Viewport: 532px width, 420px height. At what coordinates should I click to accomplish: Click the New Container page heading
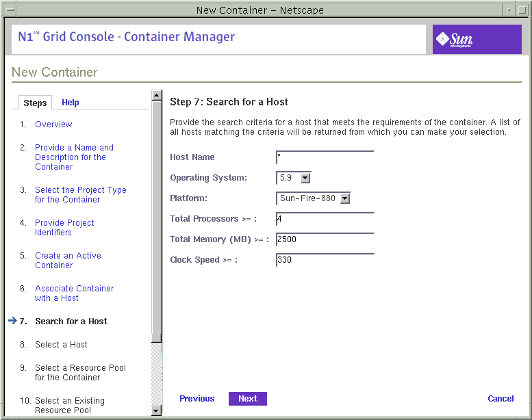(54, 73)
